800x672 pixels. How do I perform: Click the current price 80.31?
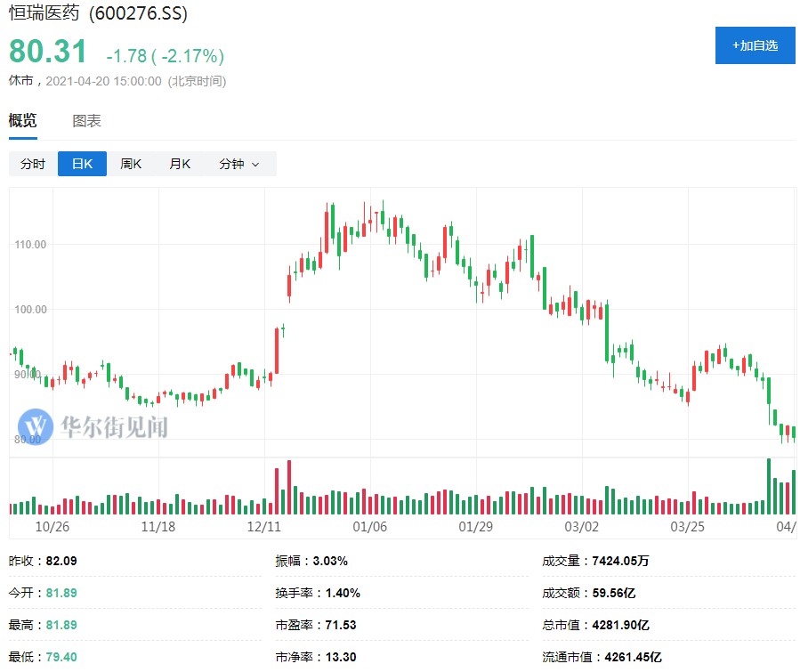[x=48, y=53]
